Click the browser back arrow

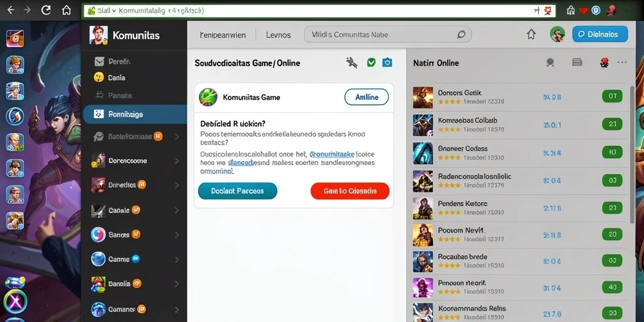(x=11, y=10)
